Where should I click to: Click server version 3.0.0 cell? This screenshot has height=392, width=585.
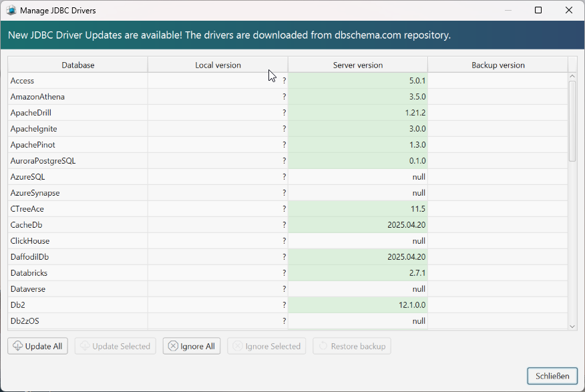pos(358,129)
